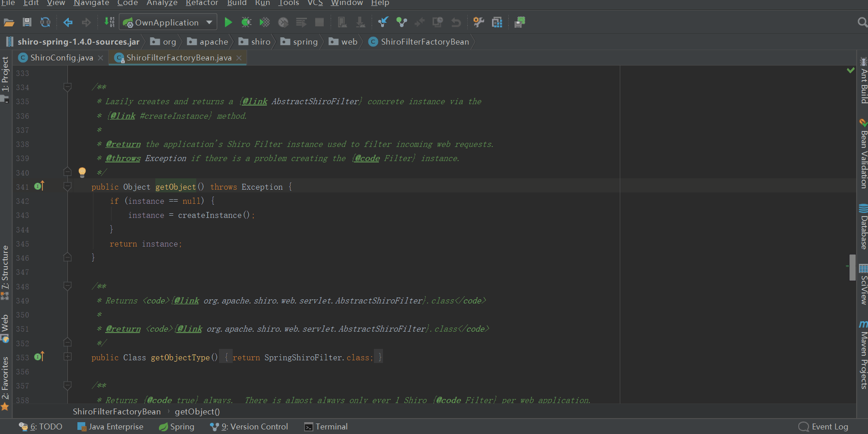Open the Search Everywhere magnifier icon
The height and width of the screenshot is (434, 868).
coord(862,22)
